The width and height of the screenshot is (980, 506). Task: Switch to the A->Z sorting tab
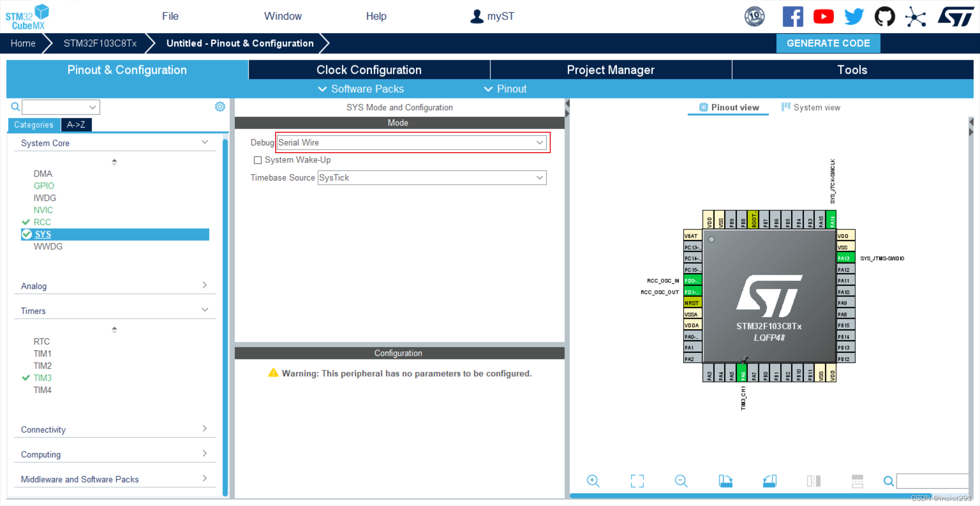tap(76, 125)
